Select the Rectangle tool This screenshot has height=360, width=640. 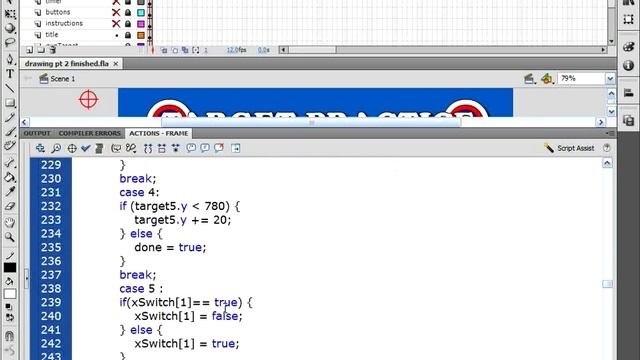coord(10,103)
